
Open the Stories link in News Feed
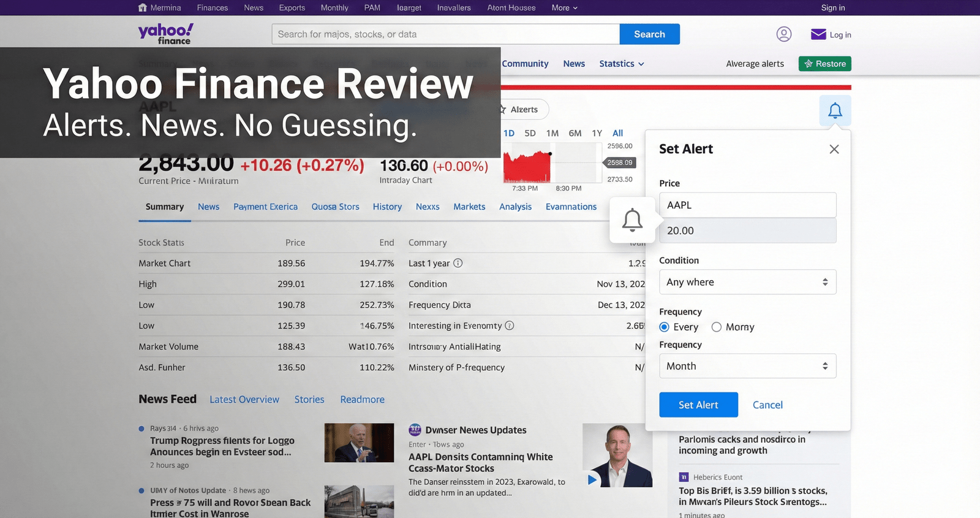pyautogui.click(x=309, y=400)
